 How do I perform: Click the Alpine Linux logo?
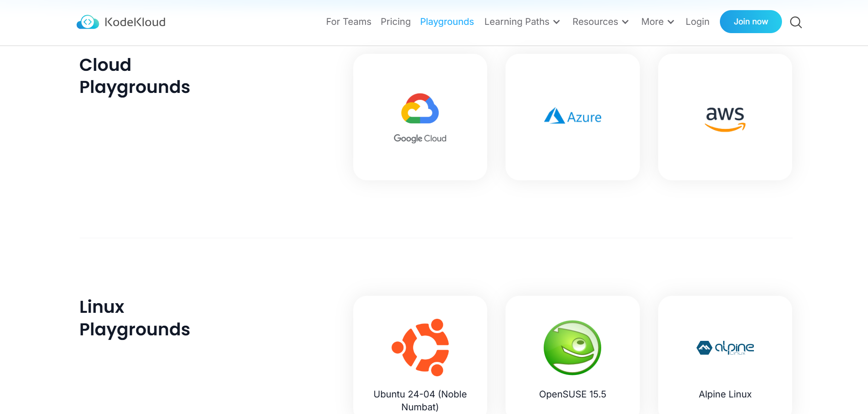coord(724,348)
